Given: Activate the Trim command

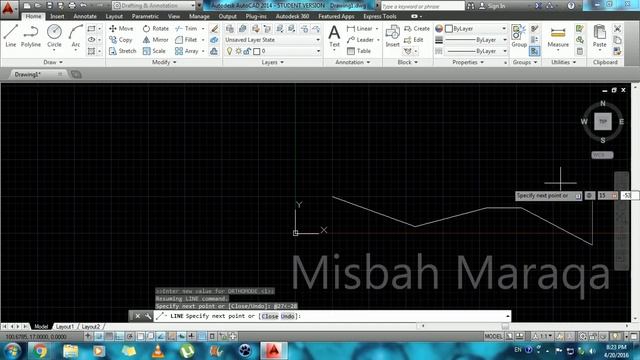Looking at the screenshot, I should (186, 29).
